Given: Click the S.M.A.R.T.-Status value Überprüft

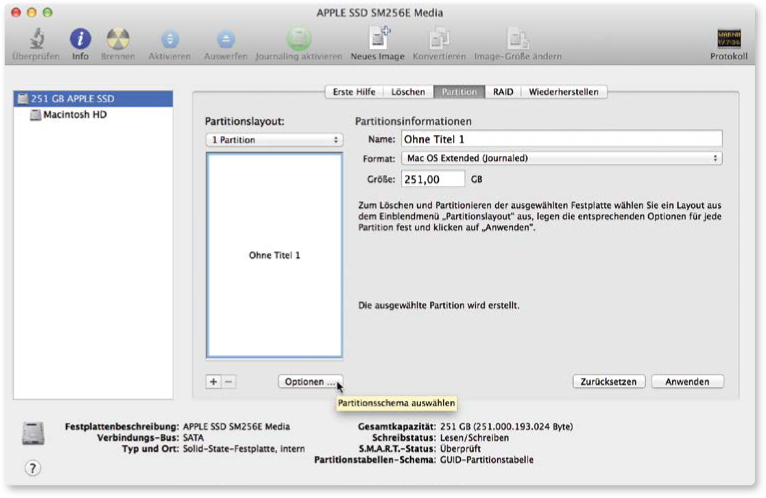Looking at the screenshot, I should click(460, 449).
